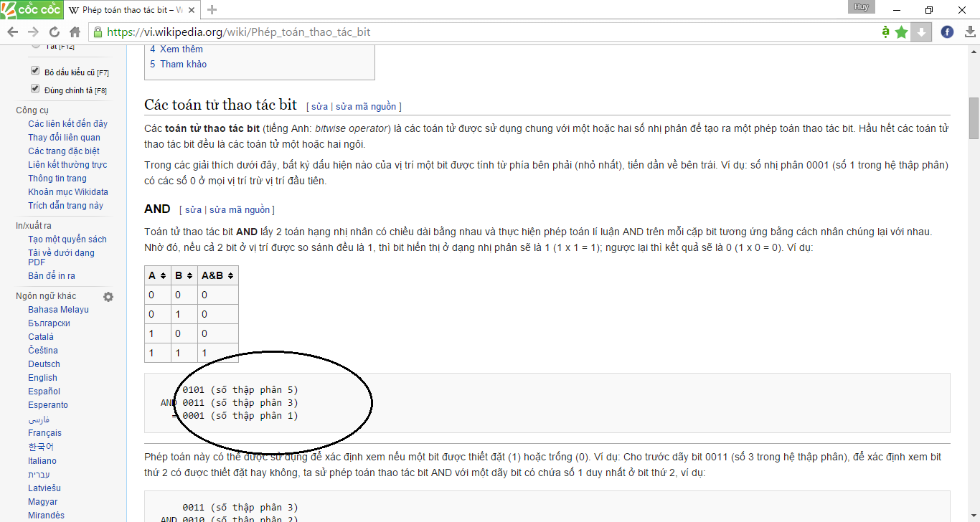
Task: Open the media download dropdown arrow in address bar
Action: [x=922, y=32]
